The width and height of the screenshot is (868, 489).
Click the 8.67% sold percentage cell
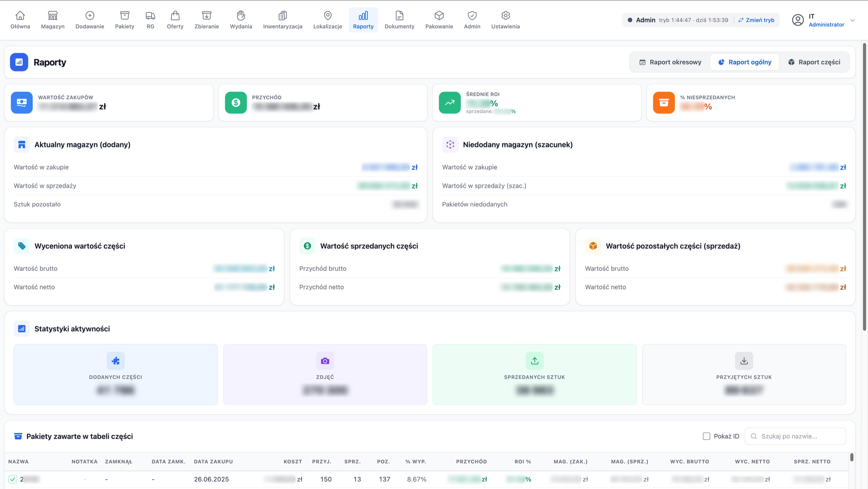(416, 479)
